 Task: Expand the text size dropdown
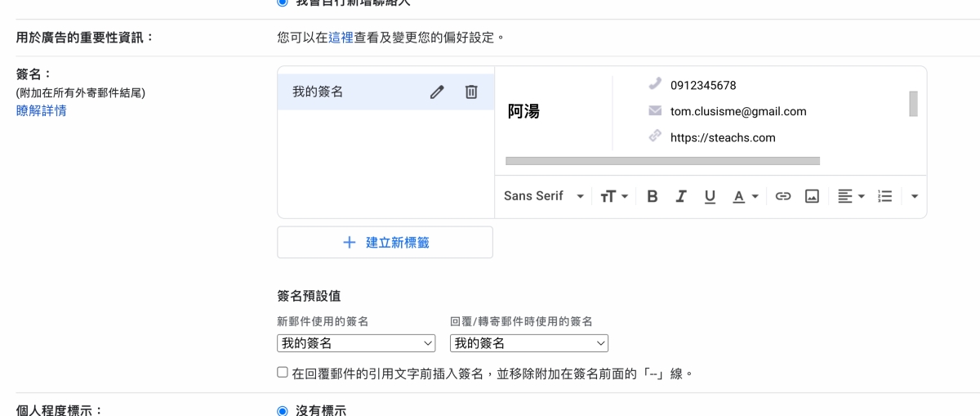(614, 196)
